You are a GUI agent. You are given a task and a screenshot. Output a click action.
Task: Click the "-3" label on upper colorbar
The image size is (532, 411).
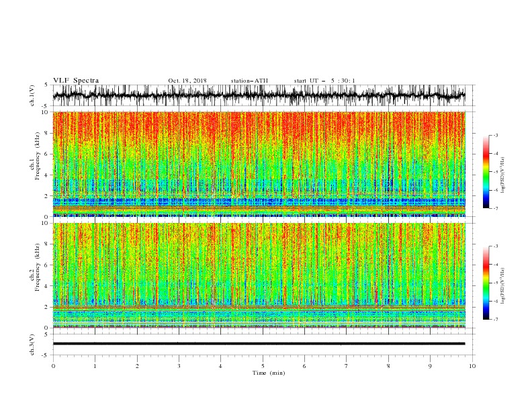click(495, 135)
